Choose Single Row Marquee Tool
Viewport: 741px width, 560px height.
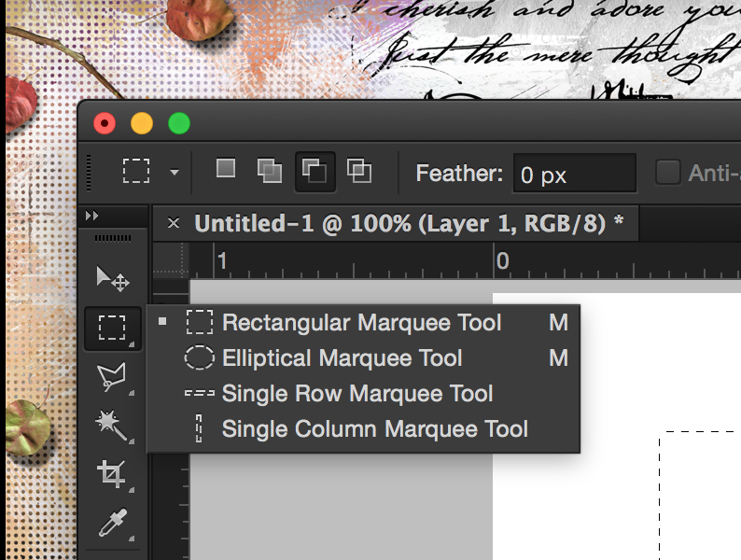(x=363, y=394)
